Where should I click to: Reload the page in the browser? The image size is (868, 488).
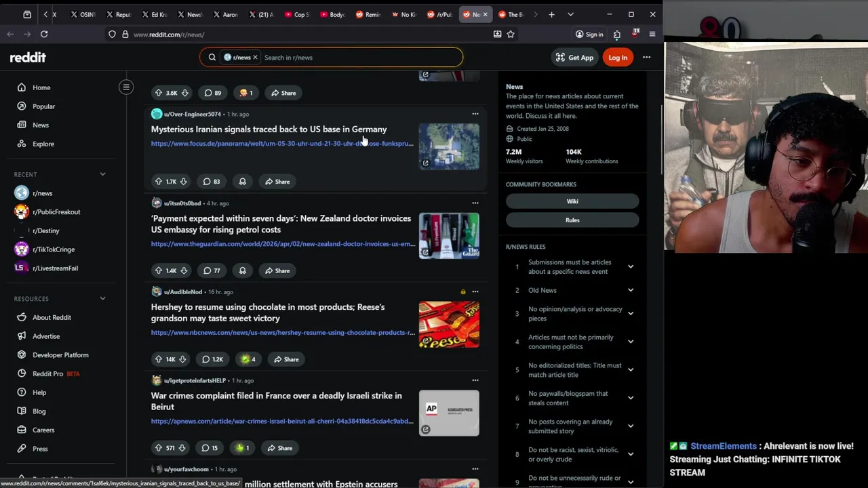44,34
